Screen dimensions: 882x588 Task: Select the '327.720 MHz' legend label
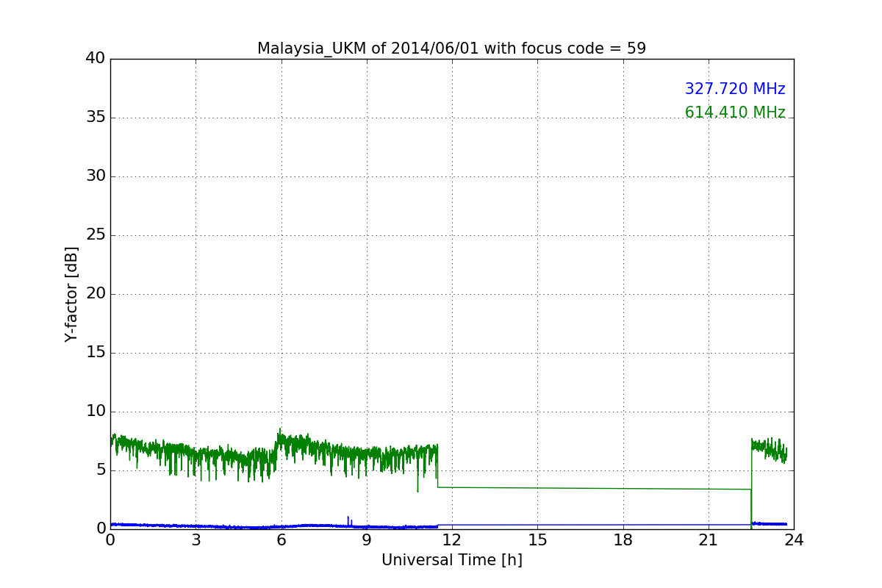(735, 89)
